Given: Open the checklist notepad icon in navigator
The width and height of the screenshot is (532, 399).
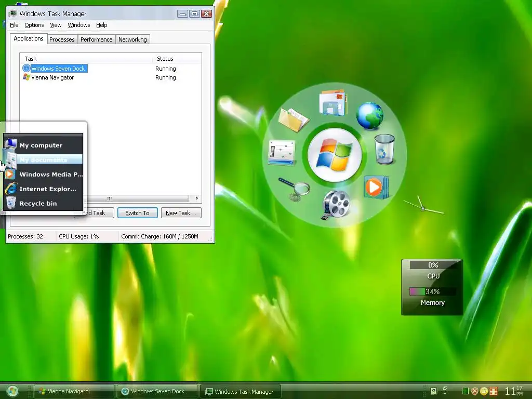Looking at the screenshot, I should pyautogui.click(x=281, y=153).
